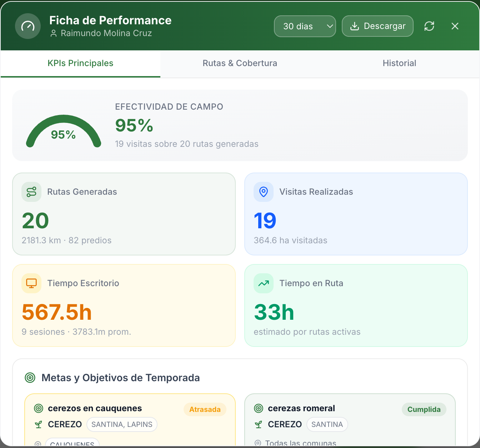Open the Historial tab
Viewport: 480px width, 448px height.
pyautogui.click(x=399, y=64)
